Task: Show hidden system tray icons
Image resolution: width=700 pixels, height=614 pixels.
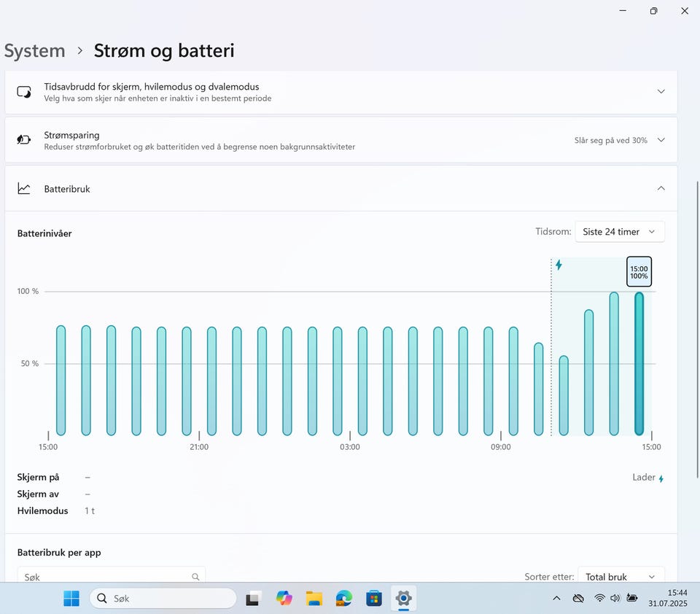Action: click(556, 598)
